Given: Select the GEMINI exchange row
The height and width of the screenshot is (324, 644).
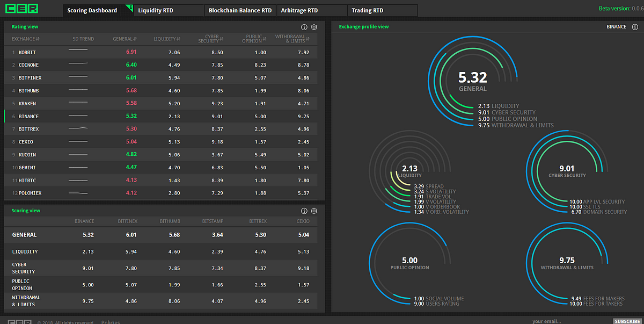Looking at the screenshot, I should 161,168.
